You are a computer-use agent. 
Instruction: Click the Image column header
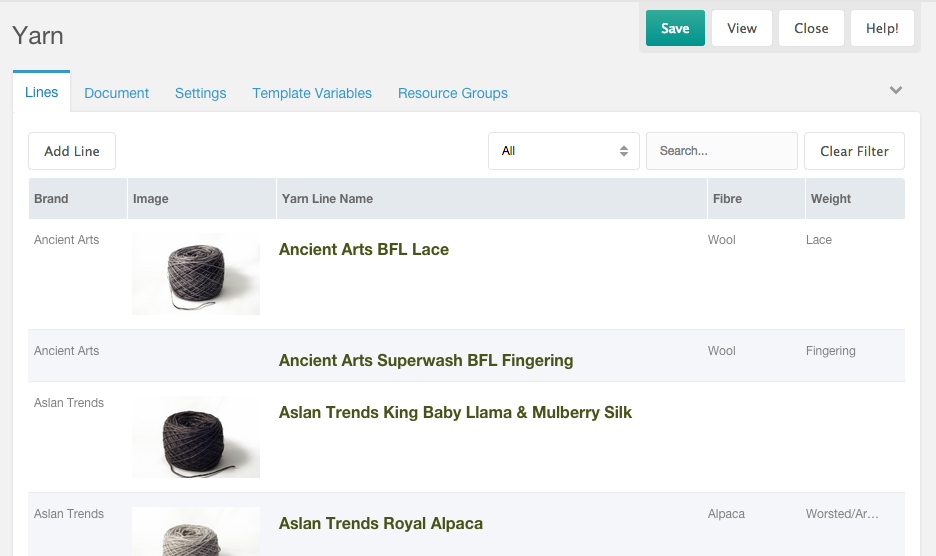point(202,199)
